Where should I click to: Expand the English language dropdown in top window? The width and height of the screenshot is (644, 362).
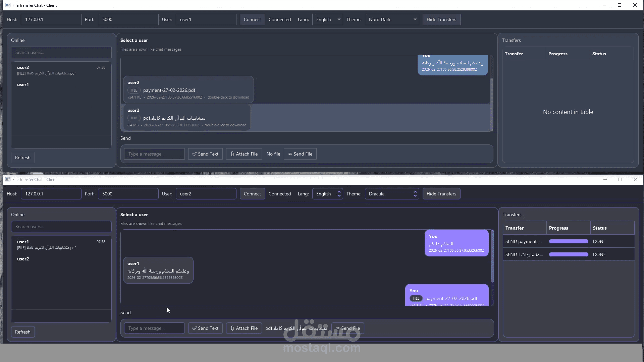click(327, 19)
